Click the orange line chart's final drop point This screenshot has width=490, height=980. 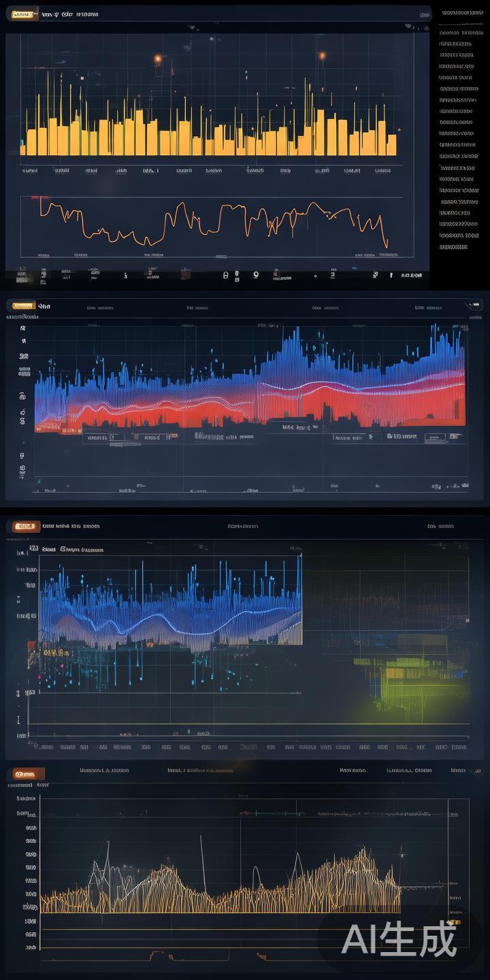point(386,244)
